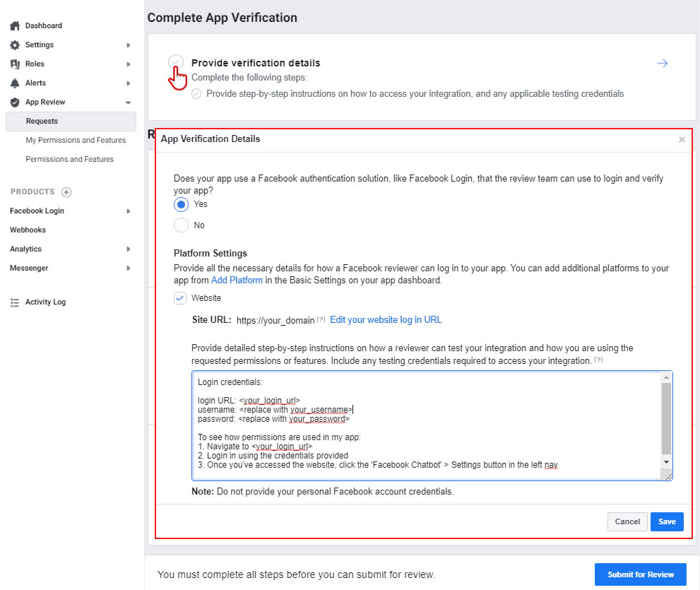This screenshot has width=700, height=590.
Task: Click the Add Platform link
Action: (x=237, y=281)
